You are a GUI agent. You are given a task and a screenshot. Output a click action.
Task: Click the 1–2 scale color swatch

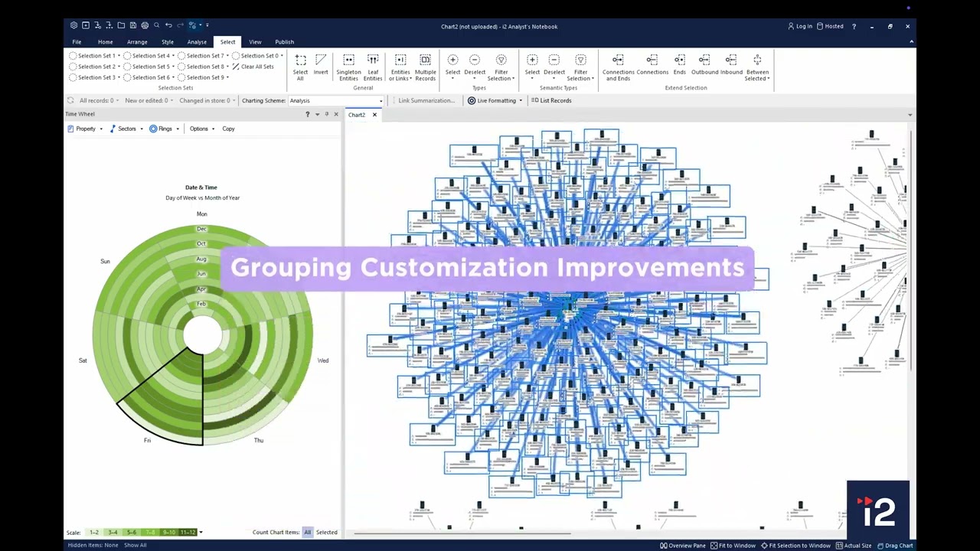click(94, 532)
